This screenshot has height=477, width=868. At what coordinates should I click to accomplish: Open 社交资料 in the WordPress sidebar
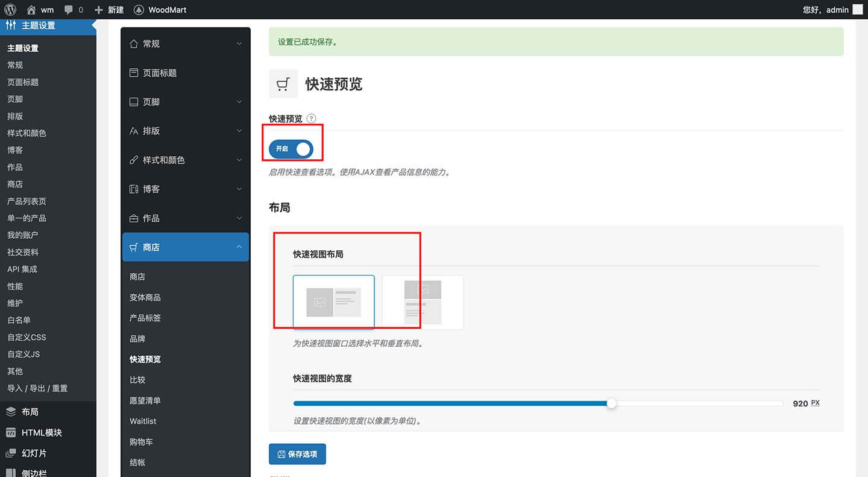[23, 252]
